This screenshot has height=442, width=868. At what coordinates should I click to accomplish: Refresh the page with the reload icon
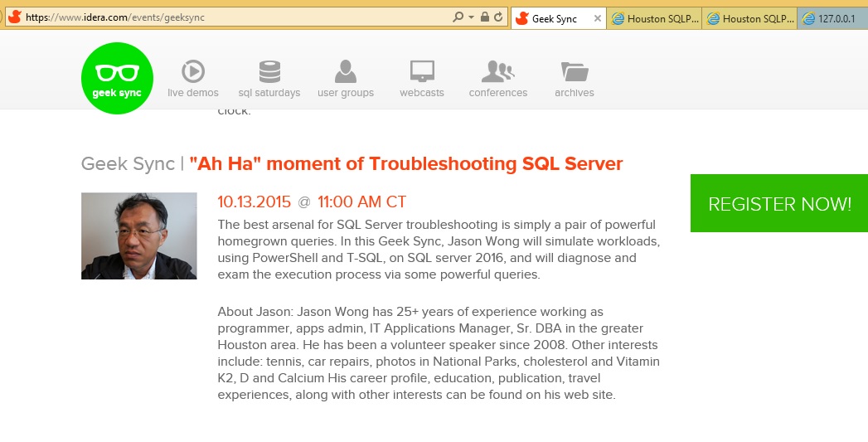coord(498,17)
